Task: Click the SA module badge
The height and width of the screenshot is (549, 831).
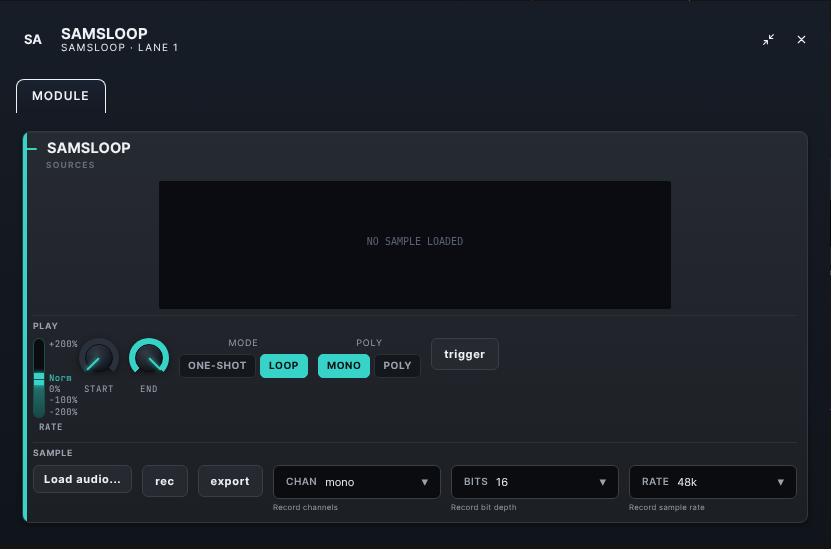Action: 33,40
